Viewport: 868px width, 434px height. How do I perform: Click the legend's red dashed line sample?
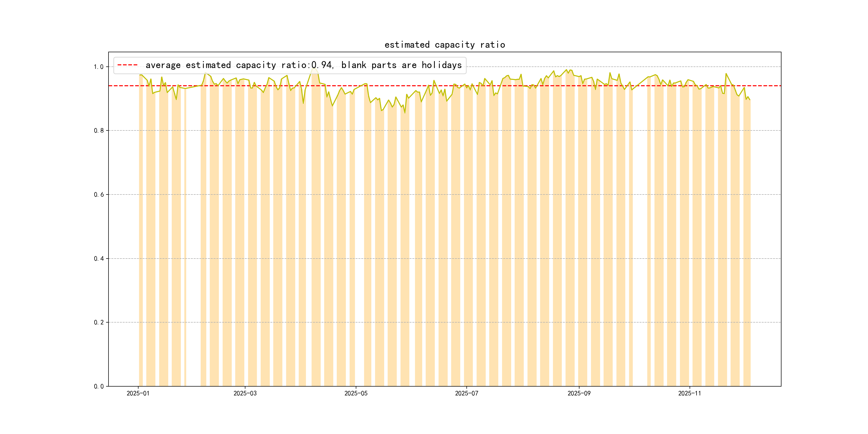click(127, 65)
